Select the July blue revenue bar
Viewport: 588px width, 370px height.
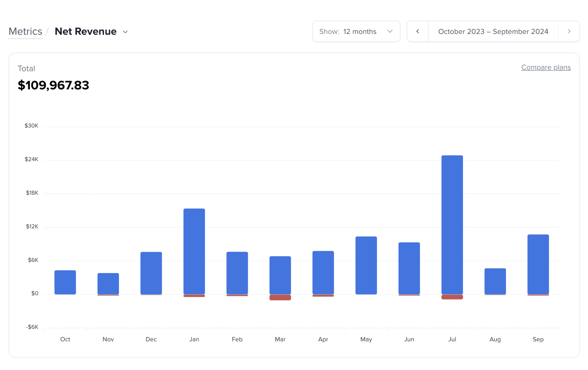(x=452, y=225)
